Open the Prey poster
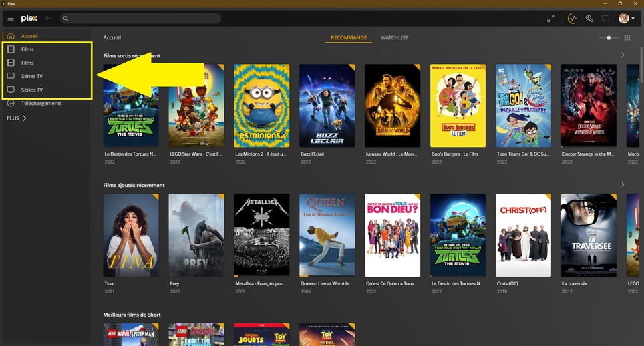 tap(196, 234)
